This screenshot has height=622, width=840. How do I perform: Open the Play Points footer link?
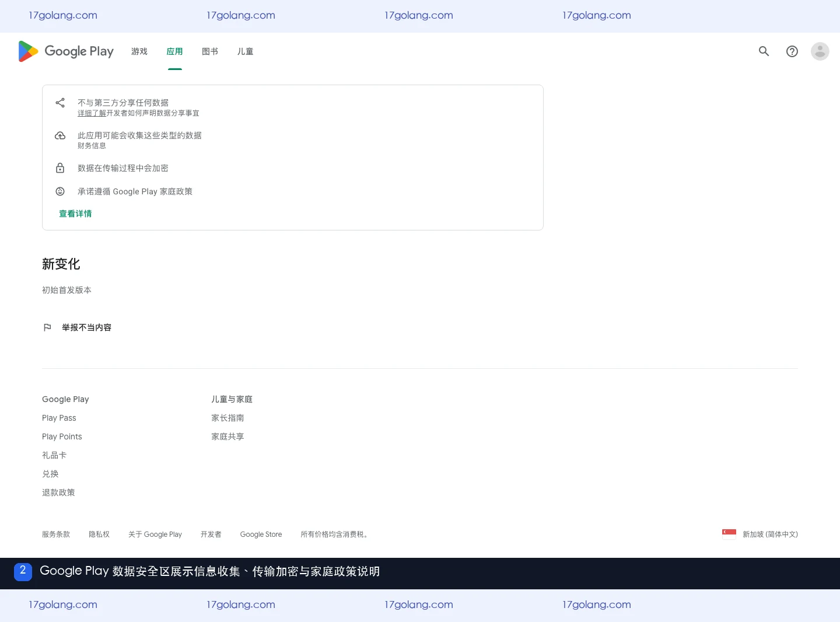(x=62, y=436)
